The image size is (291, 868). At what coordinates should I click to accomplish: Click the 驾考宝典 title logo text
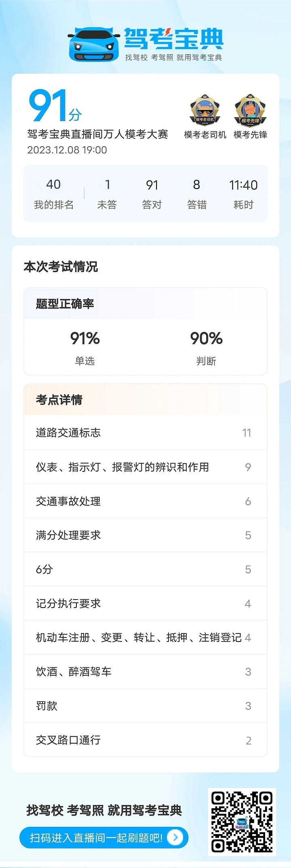(174, 39)
